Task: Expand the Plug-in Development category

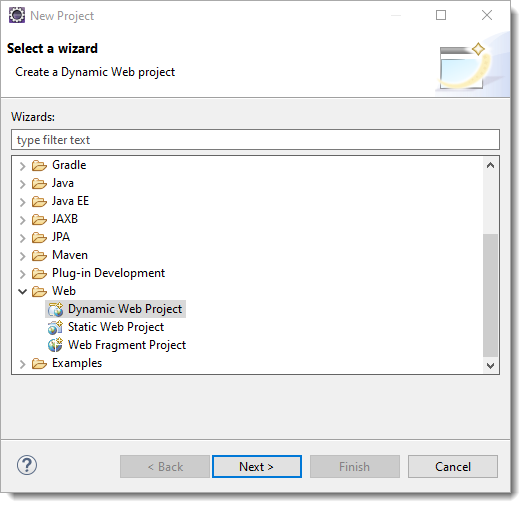Action: point(22,274)
